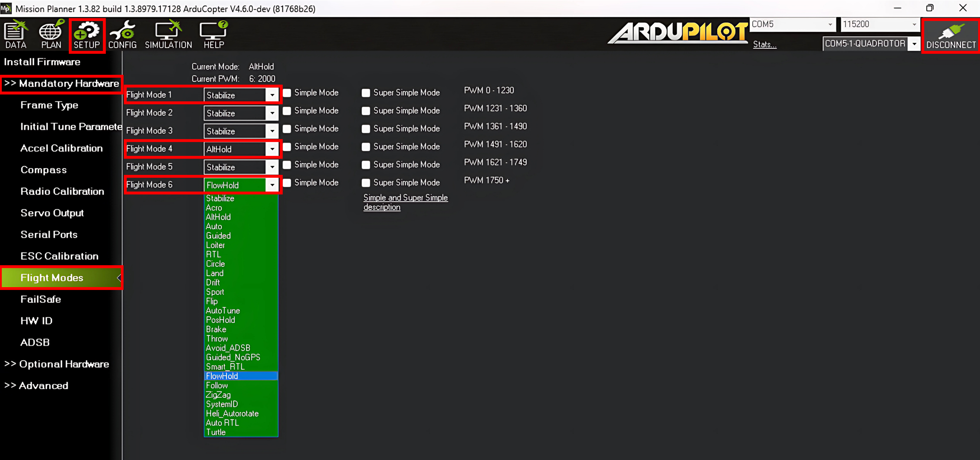
Task: Enable Super Simple Mode for Flight Mode 6
Action: (x=366, y=183)
